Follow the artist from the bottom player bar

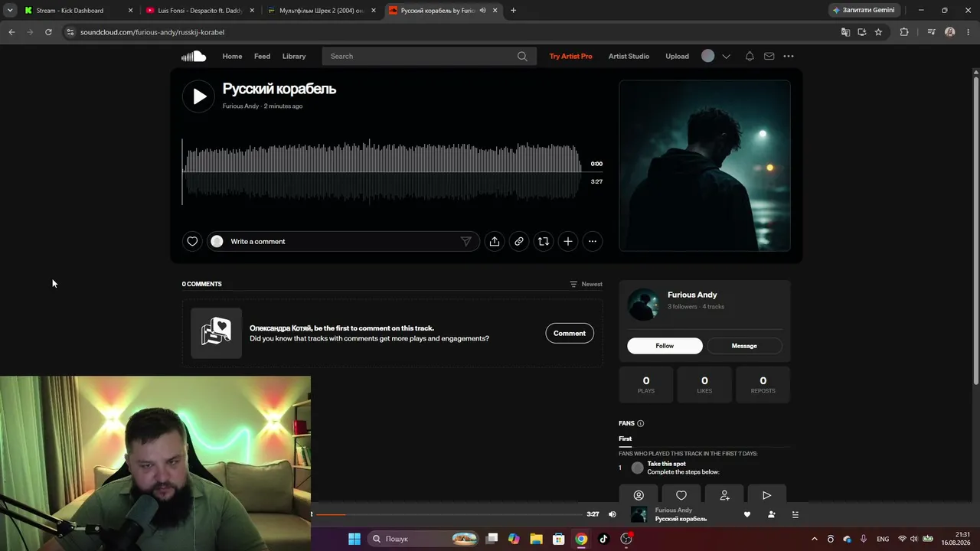click(x=772, y=514)
